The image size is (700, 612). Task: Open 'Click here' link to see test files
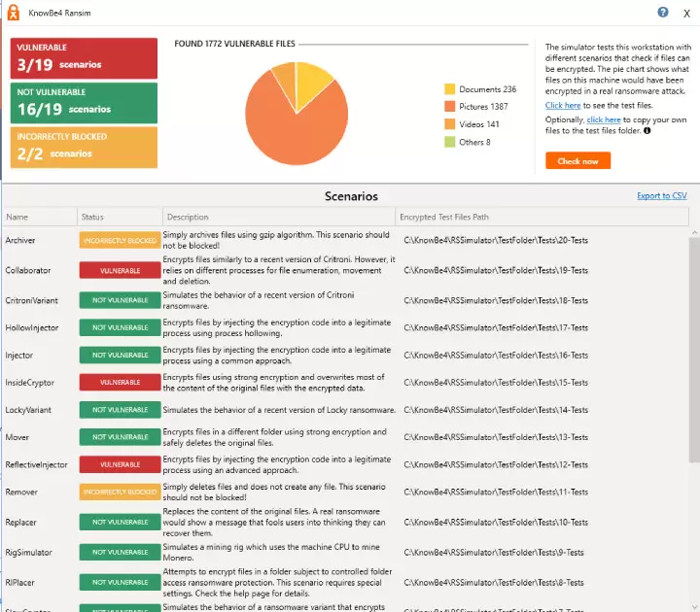click(563, 106)
